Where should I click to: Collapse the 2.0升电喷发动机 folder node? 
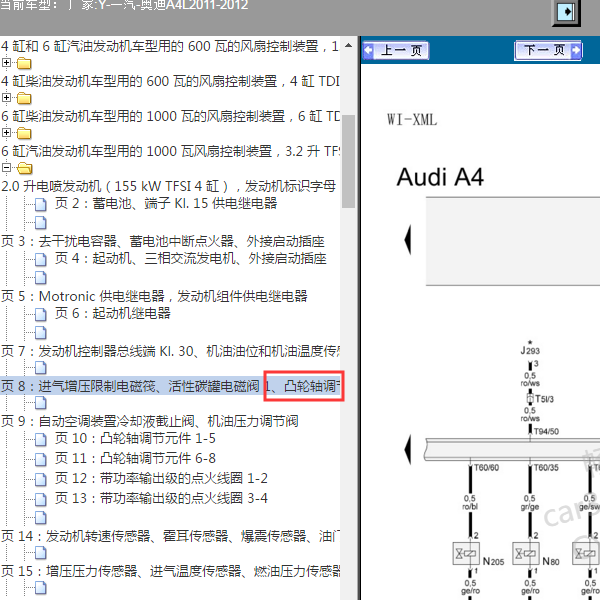[6, 167]
